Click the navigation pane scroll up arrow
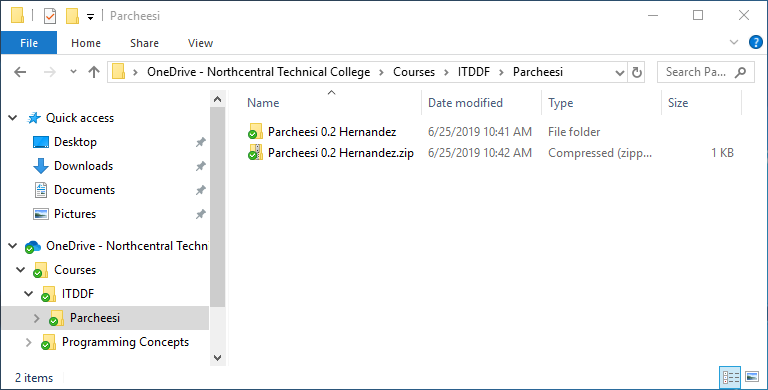The image size is (768, 390). [x=218, y=99]
